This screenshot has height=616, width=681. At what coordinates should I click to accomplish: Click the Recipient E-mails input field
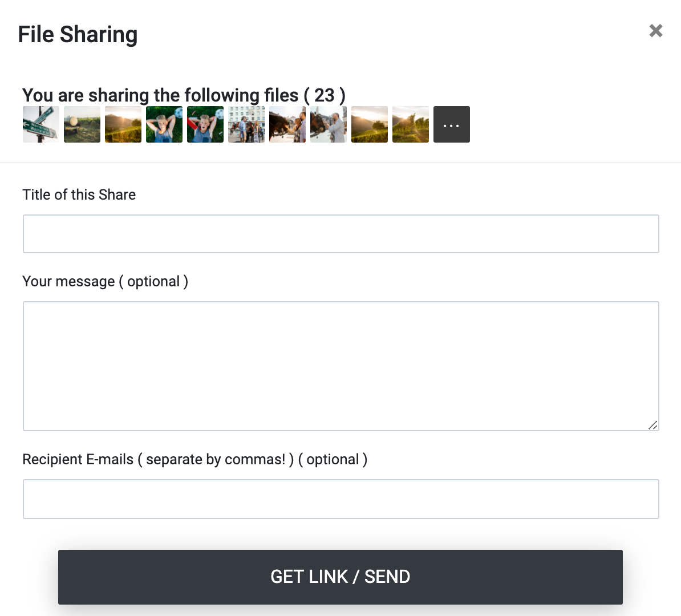click(341, 499)
